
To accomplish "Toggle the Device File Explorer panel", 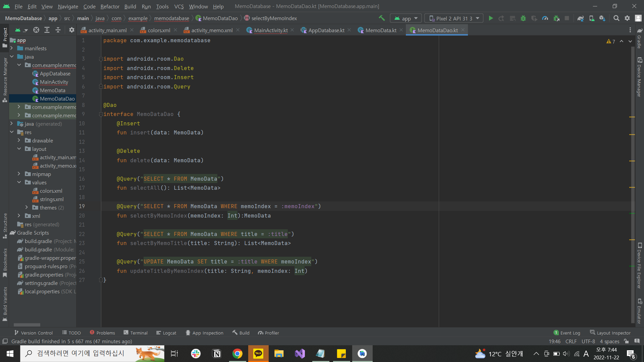I will coord(639,266).
